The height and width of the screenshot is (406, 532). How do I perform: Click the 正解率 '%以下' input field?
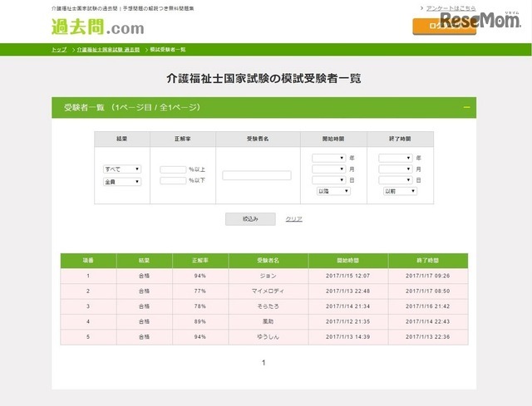[x=173, y=180]
